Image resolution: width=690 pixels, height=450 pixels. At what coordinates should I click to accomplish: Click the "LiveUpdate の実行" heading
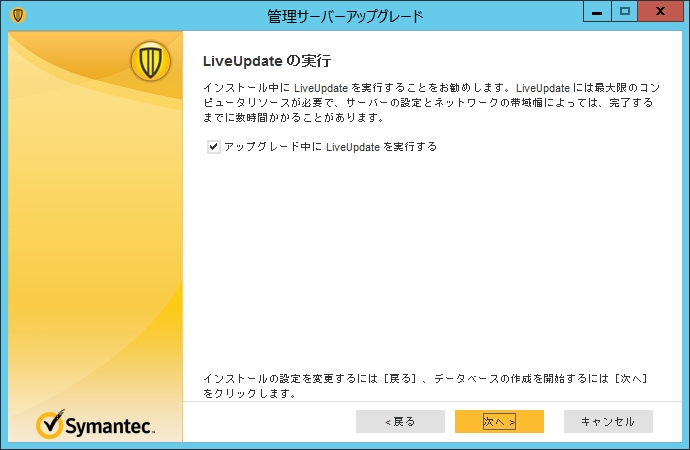coord(267,61)
